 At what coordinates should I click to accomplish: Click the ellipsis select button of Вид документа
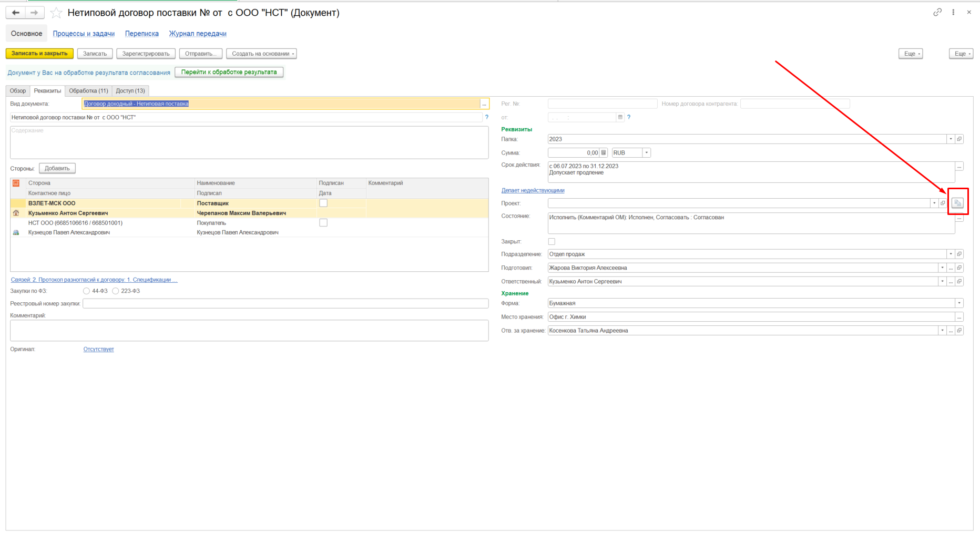[484, 104]
